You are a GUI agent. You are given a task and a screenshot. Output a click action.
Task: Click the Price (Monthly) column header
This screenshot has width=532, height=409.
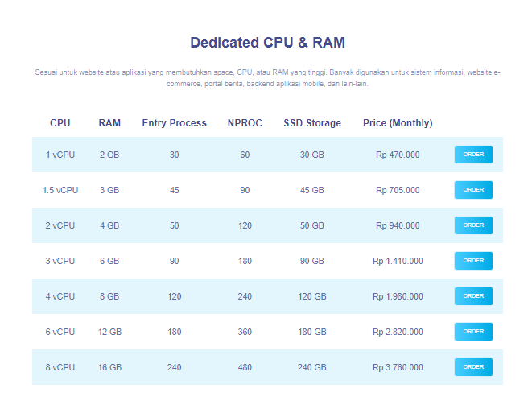pyautogui.click(x=398, y=123)
